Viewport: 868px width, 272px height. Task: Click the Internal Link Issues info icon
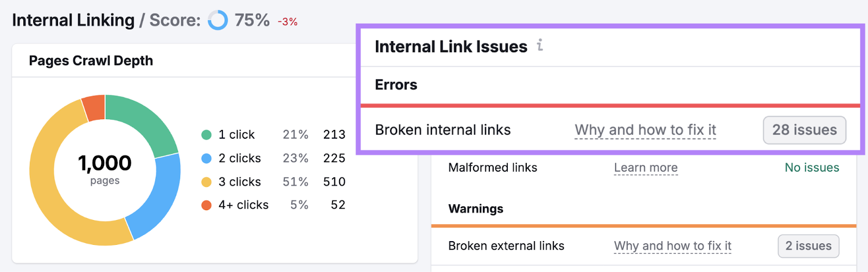coord(540,46)
